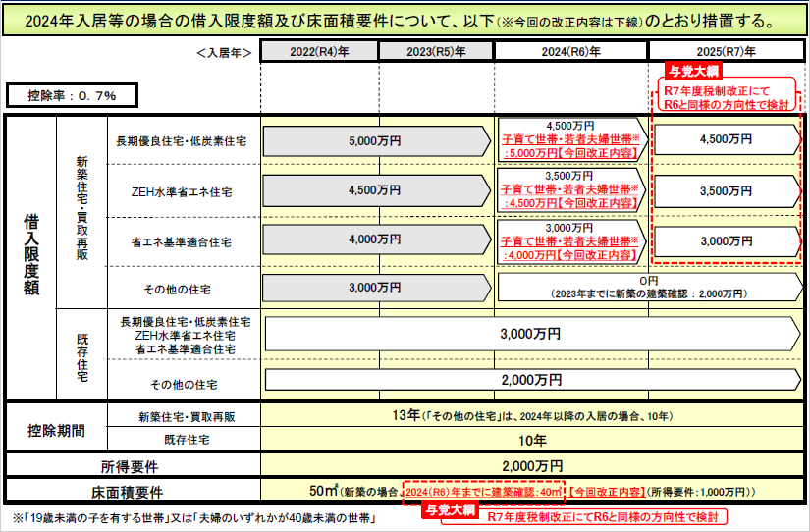Click the 10年 deduction period value
Viewport: 810px width, 532px height.
(532, 441)
